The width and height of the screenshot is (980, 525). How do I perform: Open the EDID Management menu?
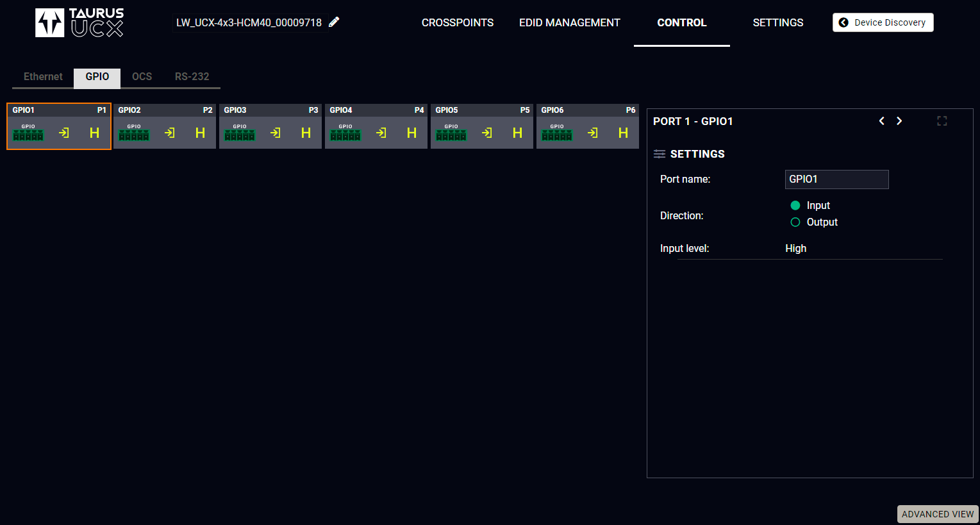[x=569, y=22]
